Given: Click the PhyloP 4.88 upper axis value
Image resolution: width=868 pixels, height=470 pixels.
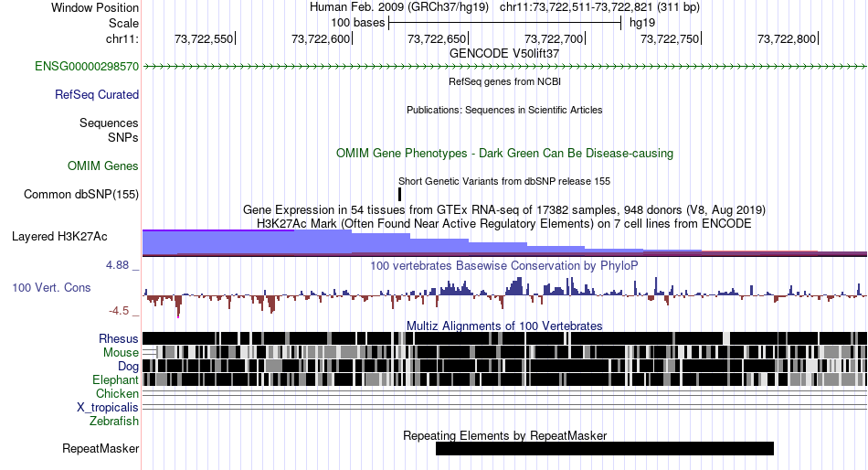Looking at the screenshot, I should (x=117, y=265).
